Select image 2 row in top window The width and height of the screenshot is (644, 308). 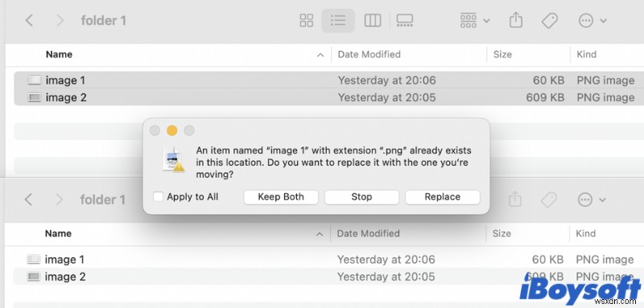pyautogui.click(x=329, y=97)
